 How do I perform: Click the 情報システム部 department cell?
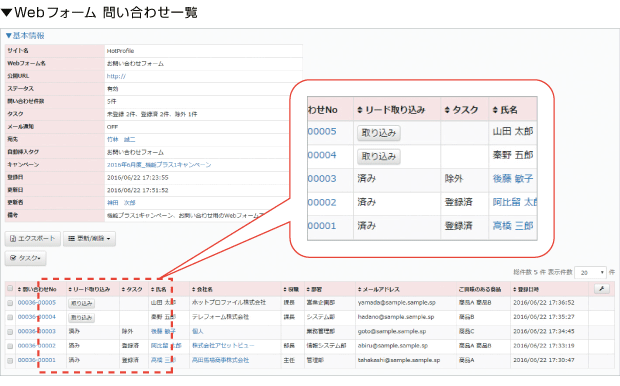[326, 346]
